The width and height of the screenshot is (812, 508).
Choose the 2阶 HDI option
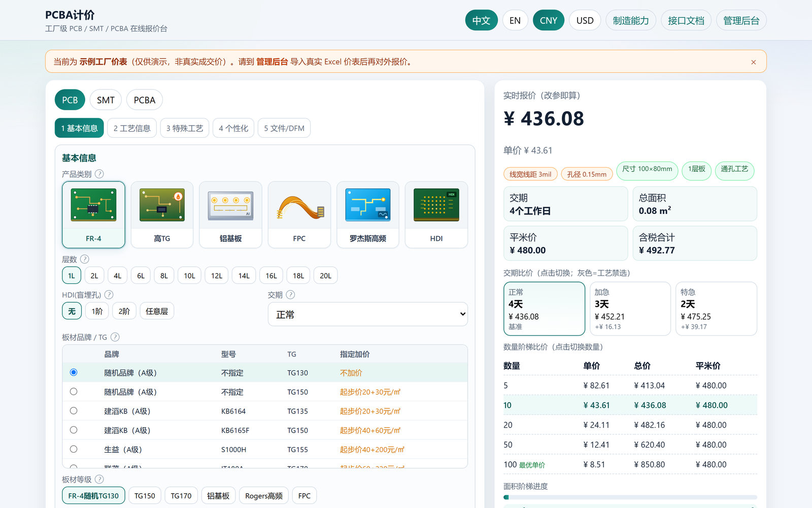[x=124, y=311]
